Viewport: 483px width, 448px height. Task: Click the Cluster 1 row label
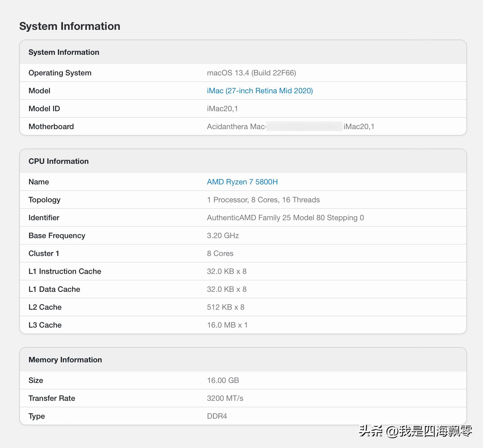(44, 253)
